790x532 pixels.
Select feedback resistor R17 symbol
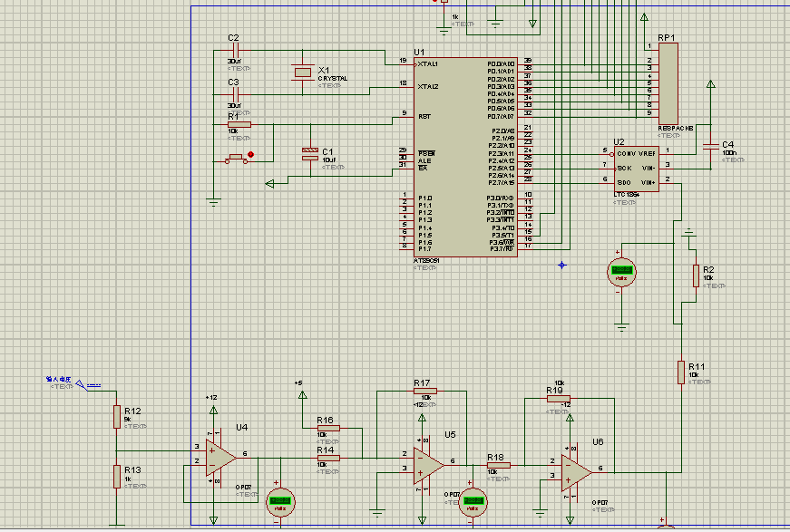[x=425, y=391]
